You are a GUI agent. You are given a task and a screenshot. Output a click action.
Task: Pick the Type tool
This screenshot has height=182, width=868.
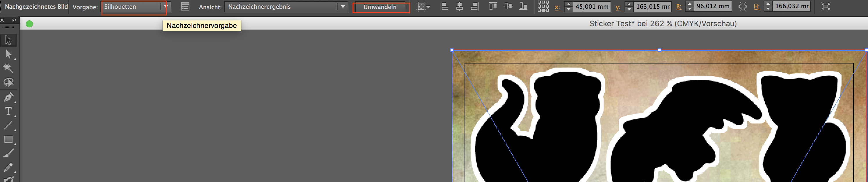pyautogui.click(x=8, y=111)
